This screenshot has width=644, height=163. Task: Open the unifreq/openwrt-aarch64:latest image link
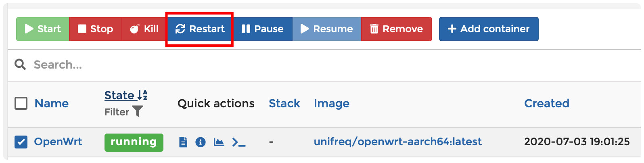pos(397,142)
